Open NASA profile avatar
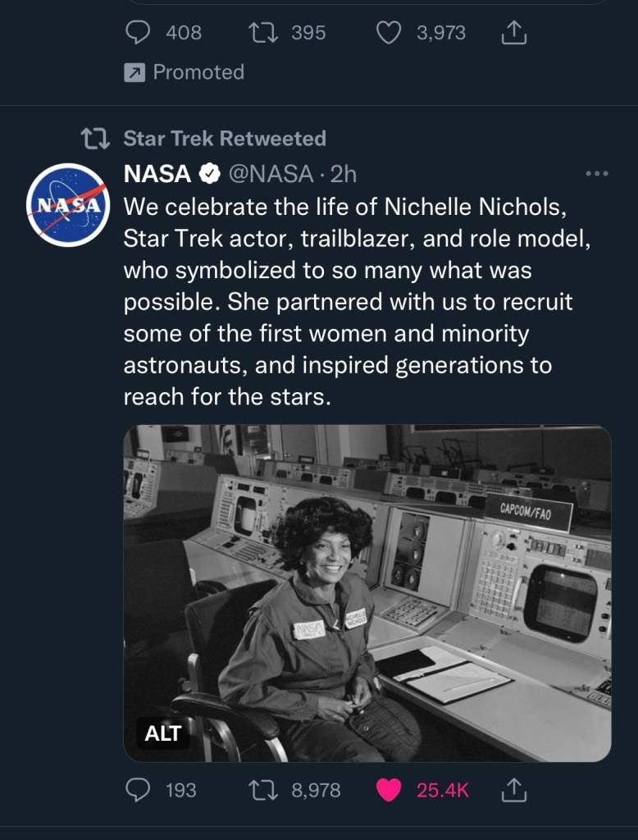 click(x=68, y=205)
